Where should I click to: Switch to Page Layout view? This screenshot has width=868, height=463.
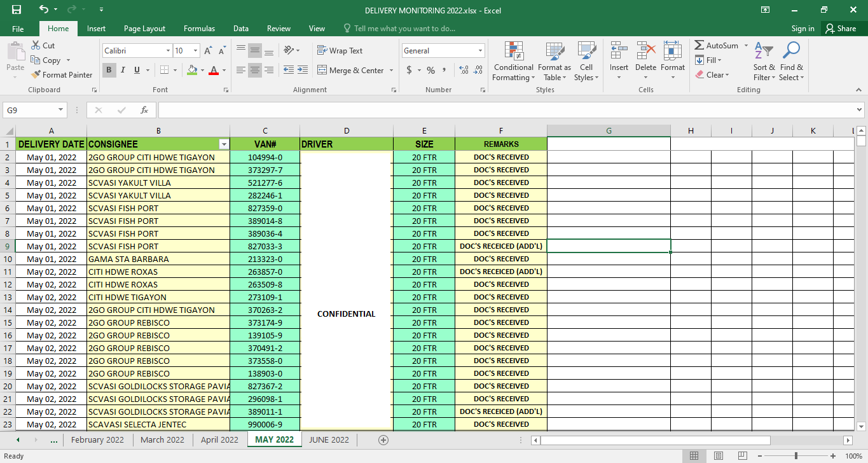718,456
